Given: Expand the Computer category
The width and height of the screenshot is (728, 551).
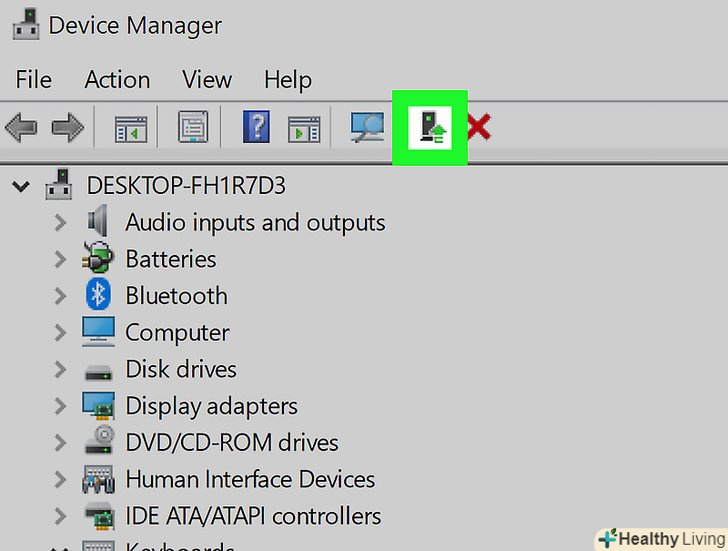Looking at the screenshot, I should coord(60,333).
